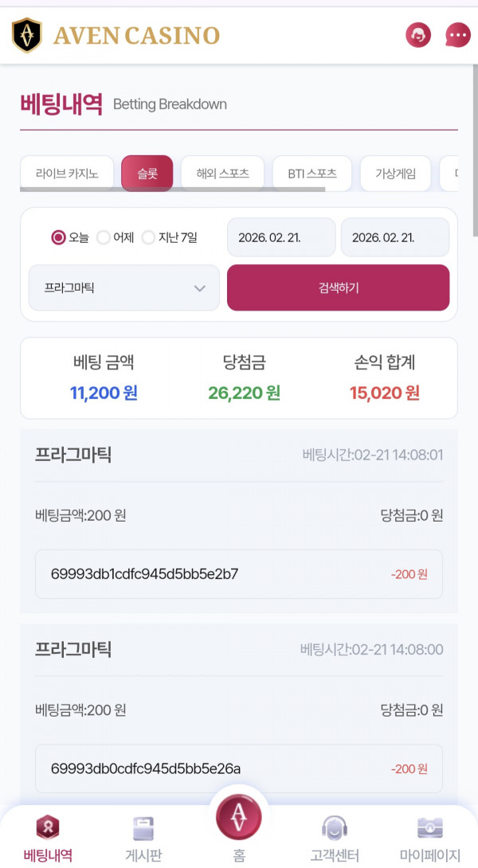Open the end date picker field
Screen dimensions: 478x868
(395, 237)
